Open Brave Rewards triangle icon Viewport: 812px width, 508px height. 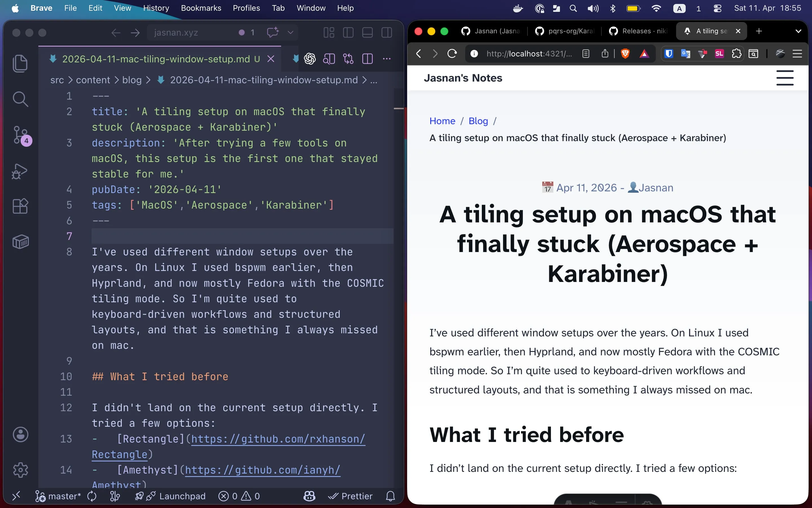(644, 54)
